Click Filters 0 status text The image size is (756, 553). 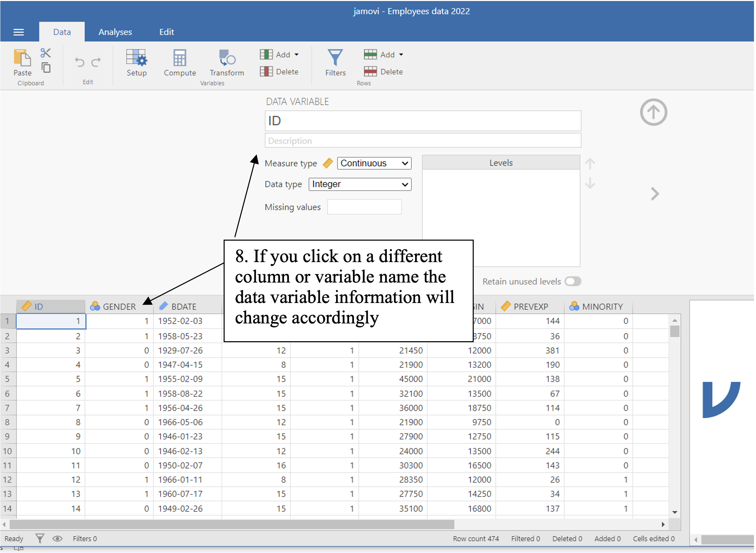[x=85, y=539]
